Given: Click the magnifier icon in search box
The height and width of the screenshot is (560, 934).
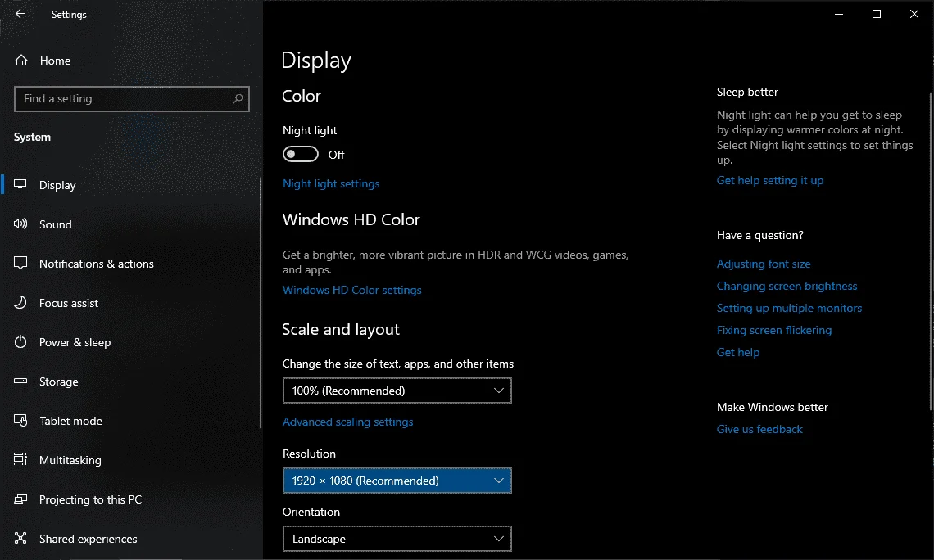Looking at the screenshot, I should coord(238,99).
